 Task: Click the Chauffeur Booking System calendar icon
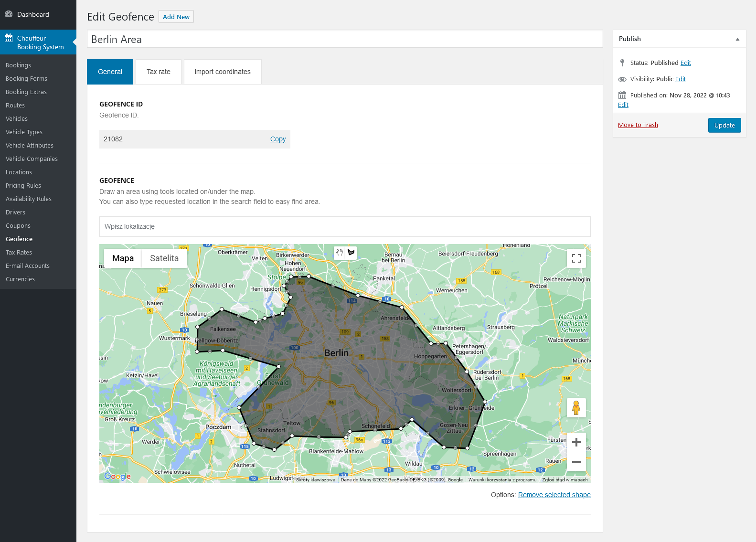coord(9,38)
